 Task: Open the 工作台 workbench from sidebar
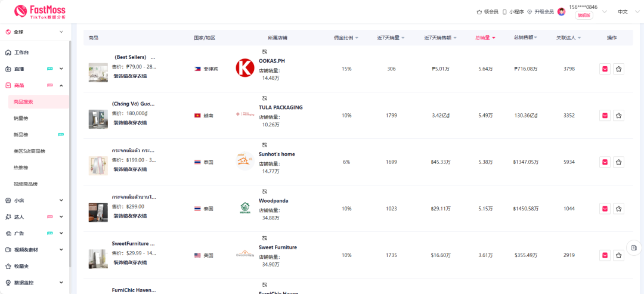(21, 52)
